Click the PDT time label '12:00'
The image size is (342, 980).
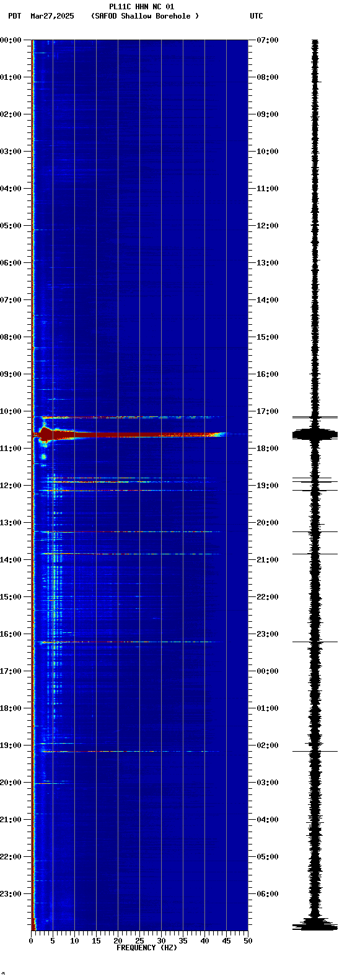click(x=11, y=486)
